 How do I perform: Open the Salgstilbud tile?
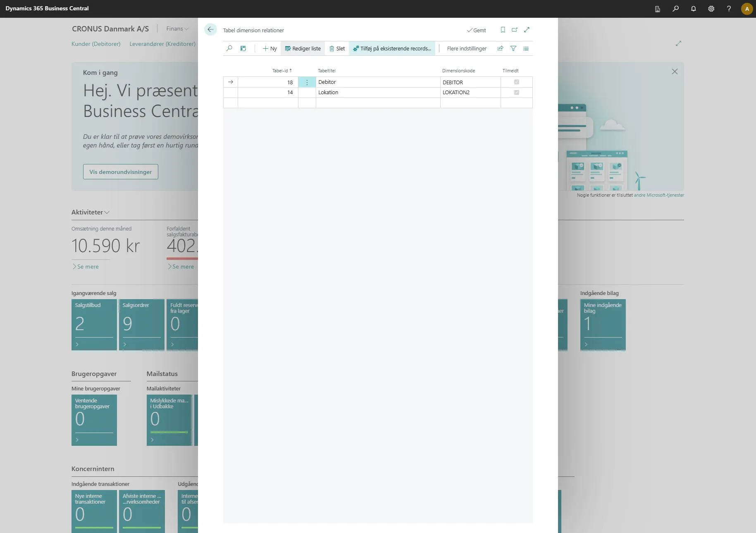click(x=94, y=325)
